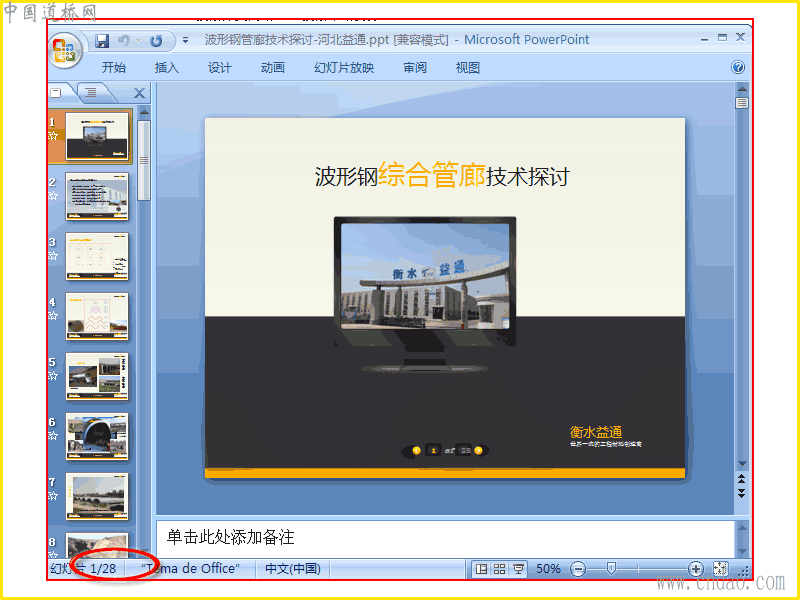Select slide 6 thumbnail
This screenshot has height=600, width=800.
(x=97, y=436)
